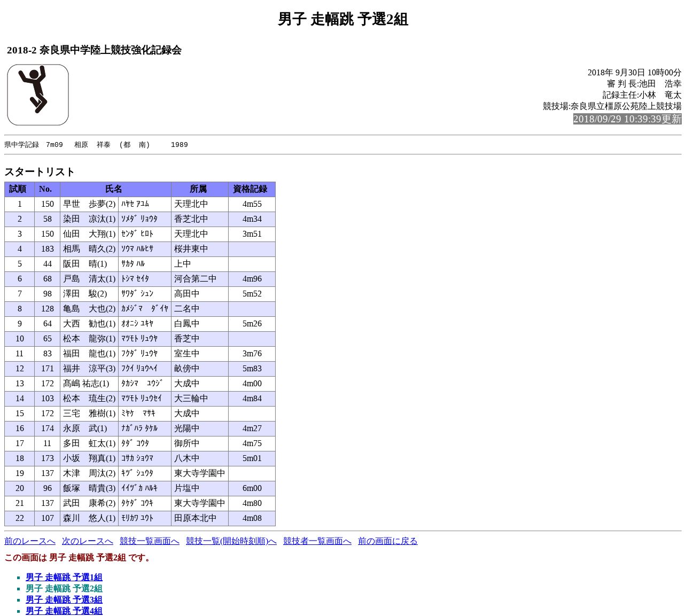Click qualifying record 6m00
Viewport: 686px width, 616px height.
[252, 488]
